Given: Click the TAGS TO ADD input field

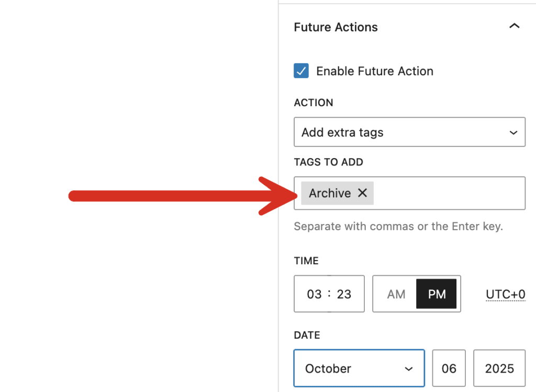Looking at the screenshot, I should click(445, 193).
